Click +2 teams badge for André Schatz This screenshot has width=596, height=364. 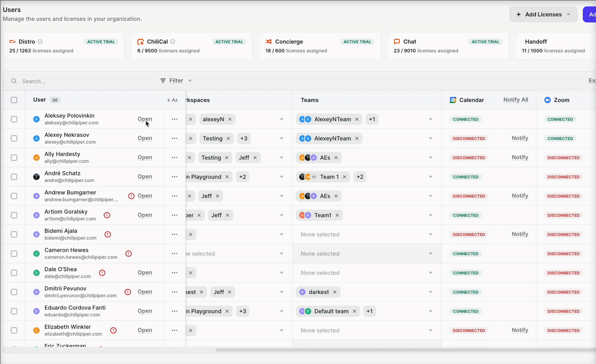(360, 177)
